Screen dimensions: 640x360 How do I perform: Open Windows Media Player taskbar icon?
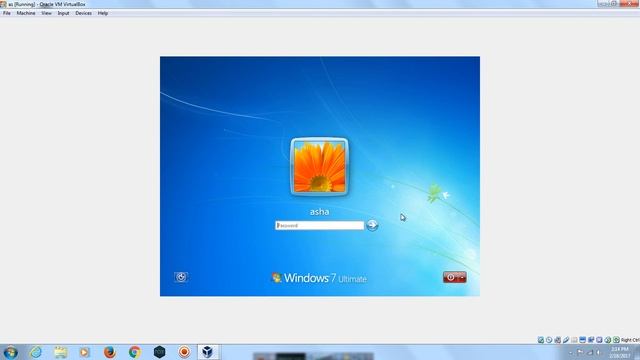point(84,352)
